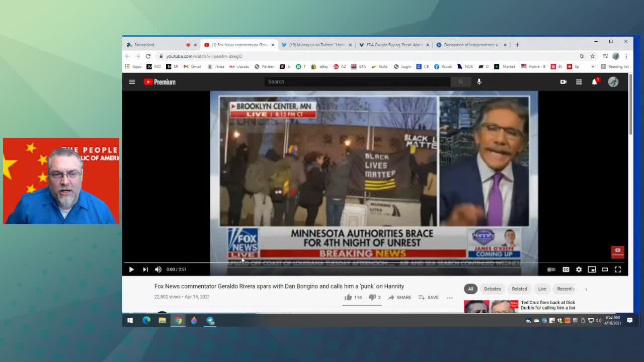Select the All filter chip
Viewport: 644px width, 362px height.
click(470, 289)
